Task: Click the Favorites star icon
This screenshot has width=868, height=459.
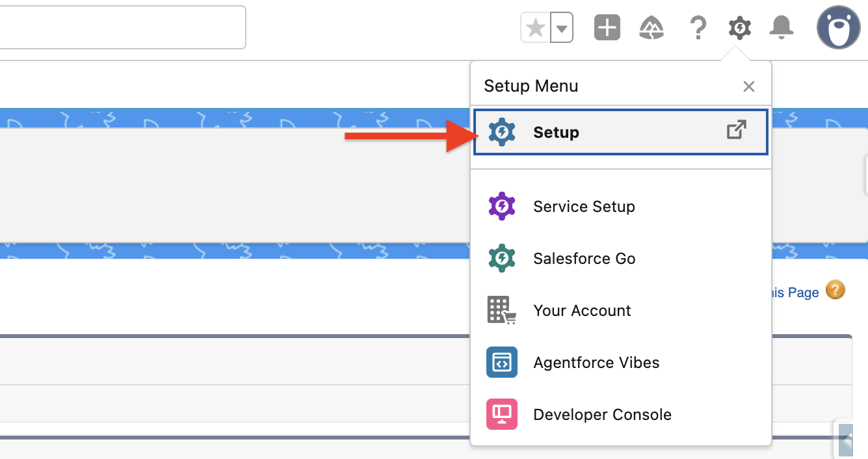Action: (536, 28)
